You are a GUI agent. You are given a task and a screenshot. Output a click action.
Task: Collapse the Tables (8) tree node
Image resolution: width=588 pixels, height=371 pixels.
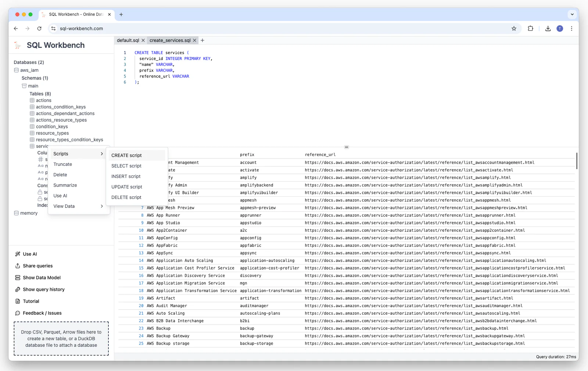click(x=40, y=94)
